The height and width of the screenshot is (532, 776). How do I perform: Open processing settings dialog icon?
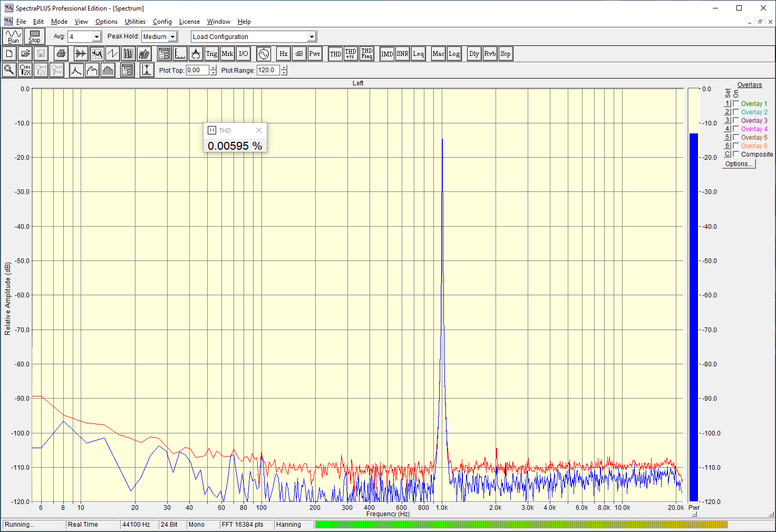164,54
